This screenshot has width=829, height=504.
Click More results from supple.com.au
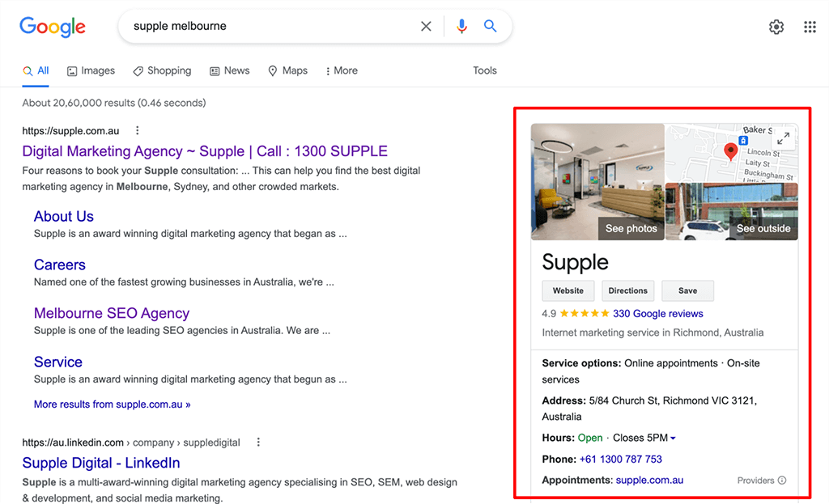112,404
